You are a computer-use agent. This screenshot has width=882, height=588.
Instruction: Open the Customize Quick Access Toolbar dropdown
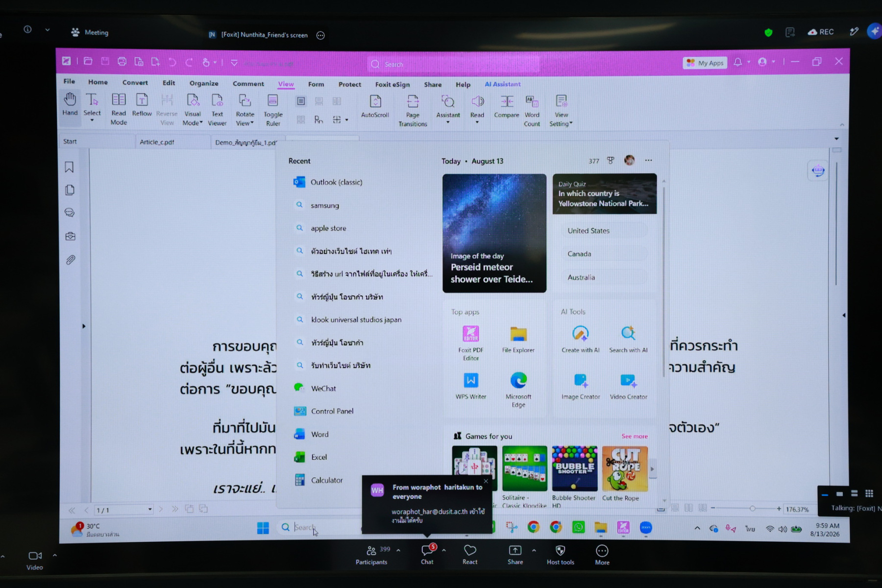click(x=234, y=63)
